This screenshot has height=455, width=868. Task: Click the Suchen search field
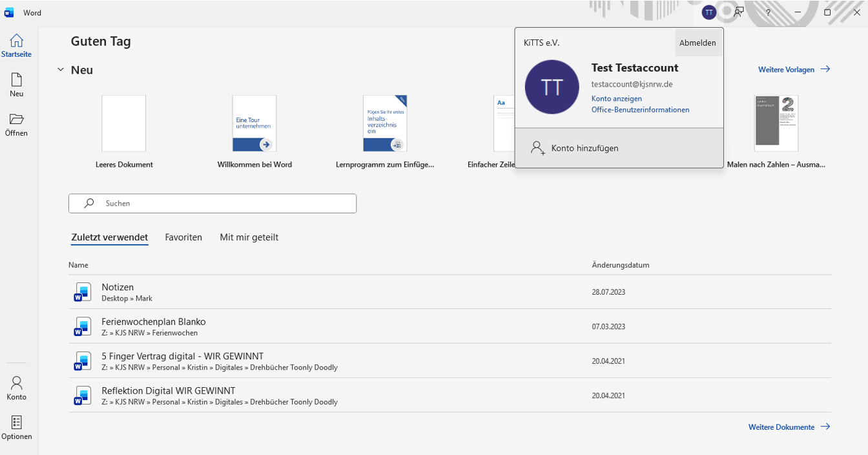[212, 203]
